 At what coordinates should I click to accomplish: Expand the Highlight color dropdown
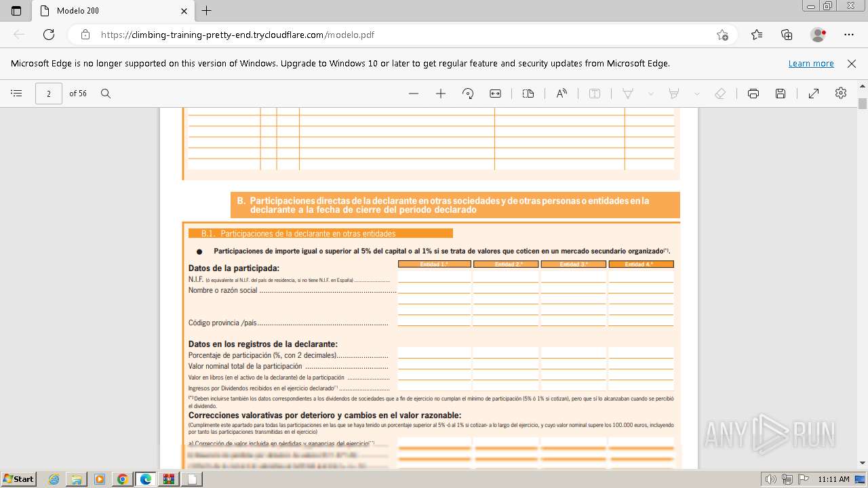click(696, 94)
